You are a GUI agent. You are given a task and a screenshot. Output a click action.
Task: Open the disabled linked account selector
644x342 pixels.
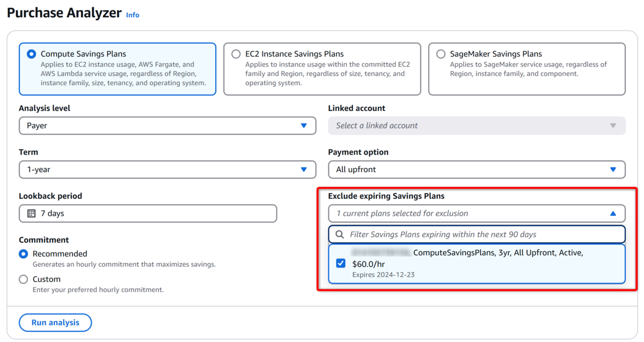pyautogui.click(x=477, y=126)
